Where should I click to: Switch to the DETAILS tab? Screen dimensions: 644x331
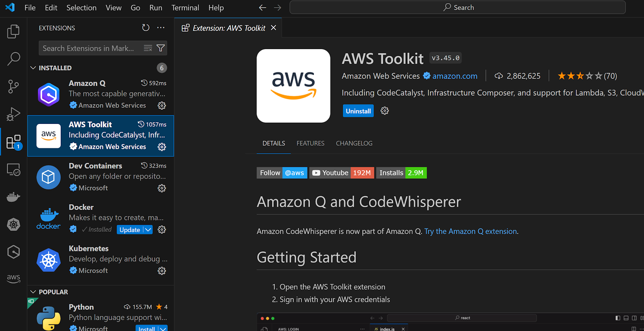274,143
